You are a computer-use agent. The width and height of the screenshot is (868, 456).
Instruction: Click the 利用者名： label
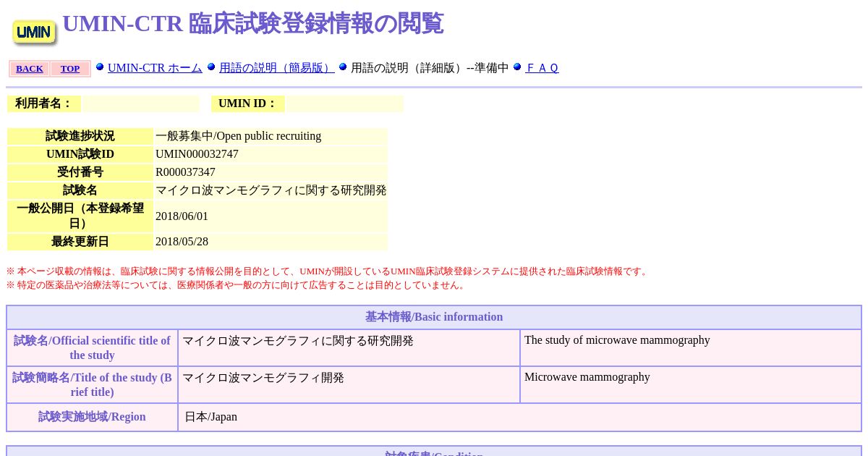click(44, 104)
